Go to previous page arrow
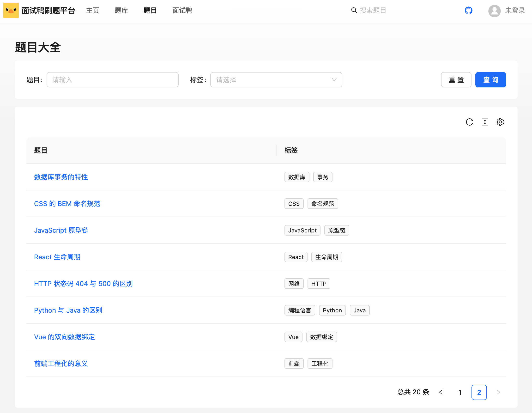The width and height of the screenshot is (532, 413). coord(441,392)
